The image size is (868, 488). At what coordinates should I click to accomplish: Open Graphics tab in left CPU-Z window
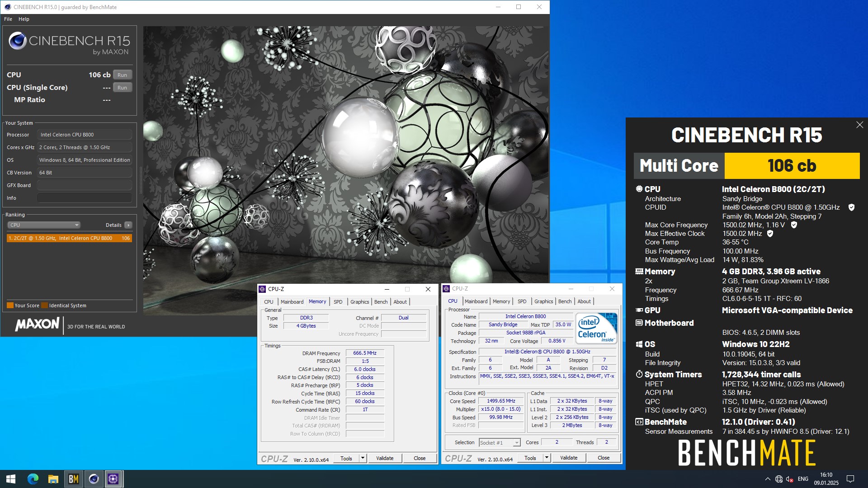(359, 302)
